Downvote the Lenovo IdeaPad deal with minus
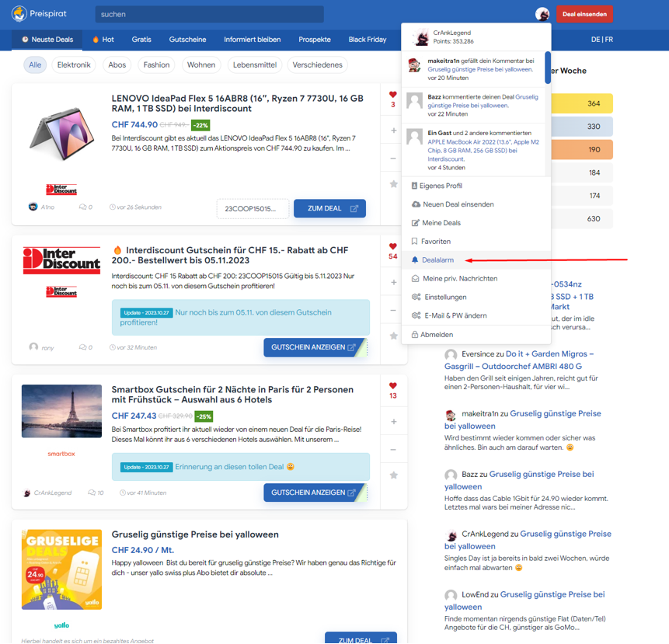669x644 pixels. [393, 158]
